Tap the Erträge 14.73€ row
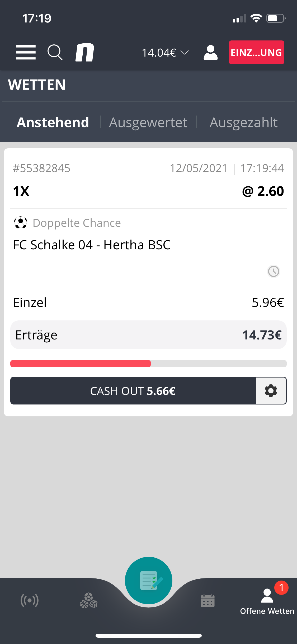 [148, 335]
